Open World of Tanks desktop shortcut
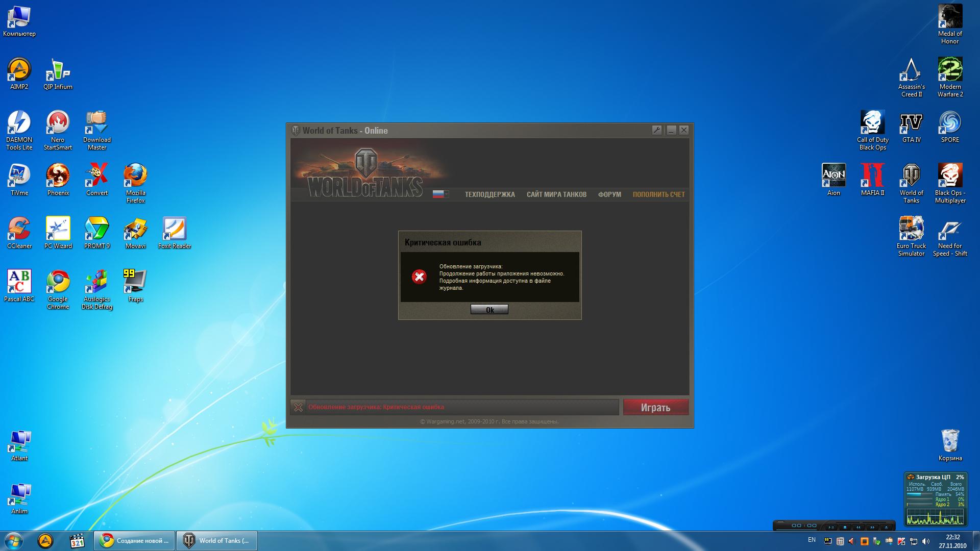 (911, 184)
